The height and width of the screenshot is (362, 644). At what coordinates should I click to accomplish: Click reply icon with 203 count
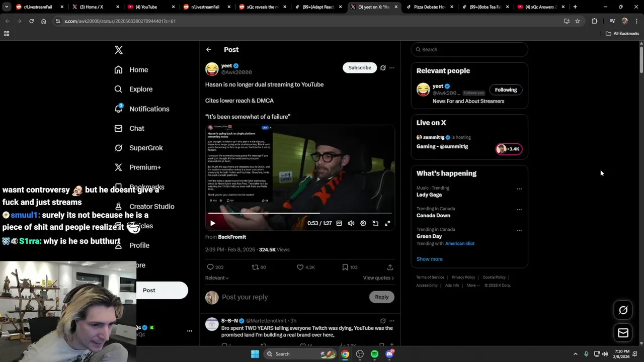pyautogui.click(x=215, y=267)
